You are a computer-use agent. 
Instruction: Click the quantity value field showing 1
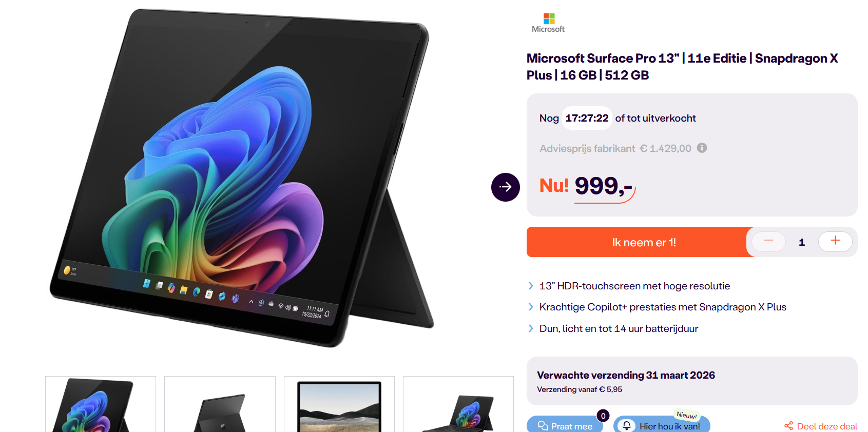pos(802,242)
